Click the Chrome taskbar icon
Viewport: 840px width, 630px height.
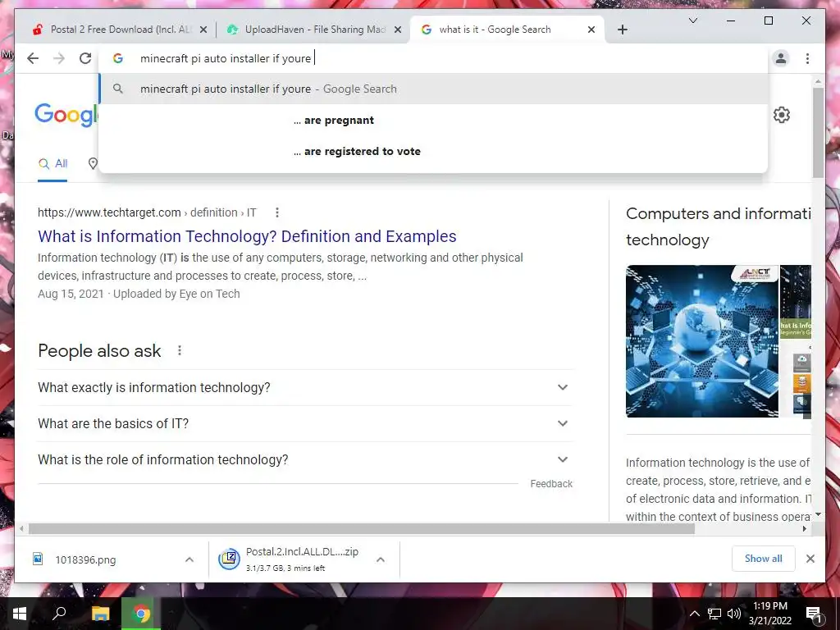click(141, 614)
